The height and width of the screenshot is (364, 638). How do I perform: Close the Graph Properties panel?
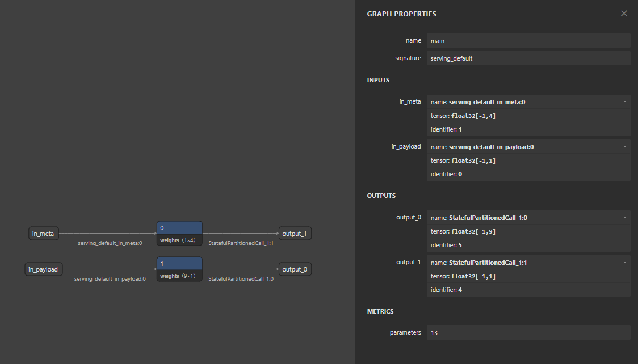pyautogui.click(x=624, y=14)
